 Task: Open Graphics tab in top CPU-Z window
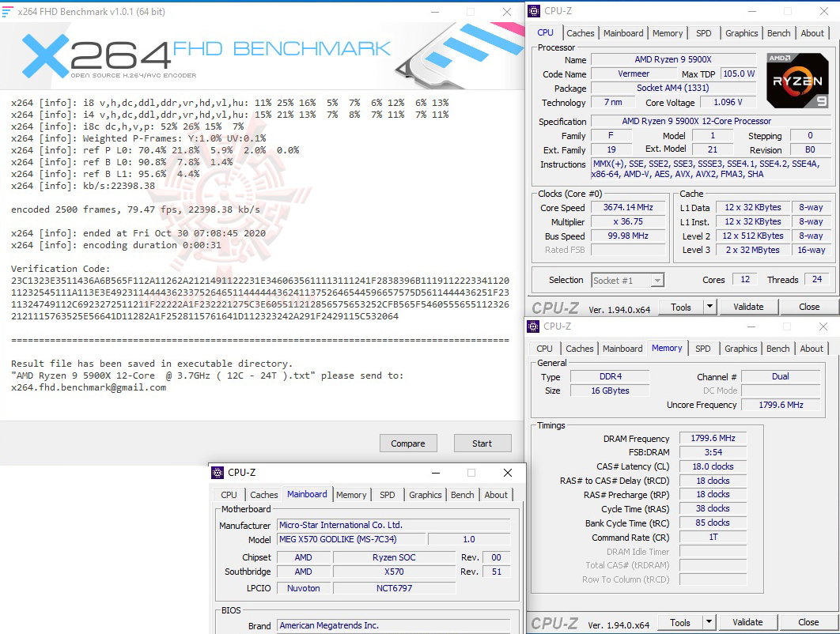click(741, 33)
